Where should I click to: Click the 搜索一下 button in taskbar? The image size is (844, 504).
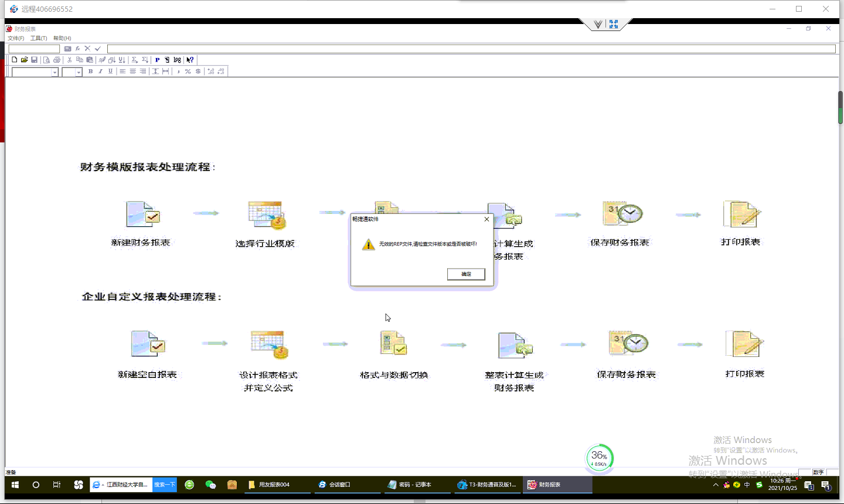pos(165,485)
